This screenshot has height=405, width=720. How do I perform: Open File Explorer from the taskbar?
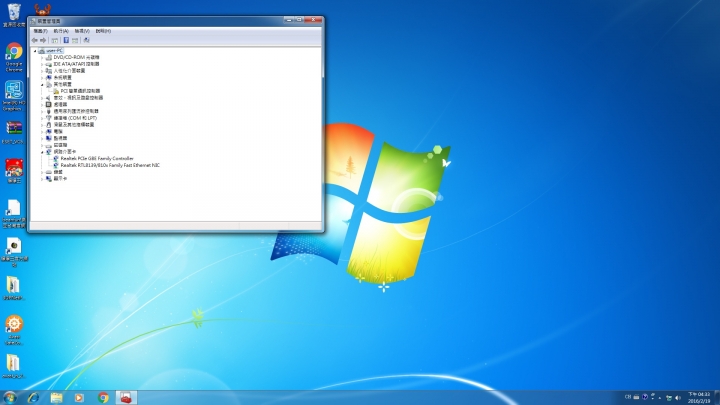(56, 397)
